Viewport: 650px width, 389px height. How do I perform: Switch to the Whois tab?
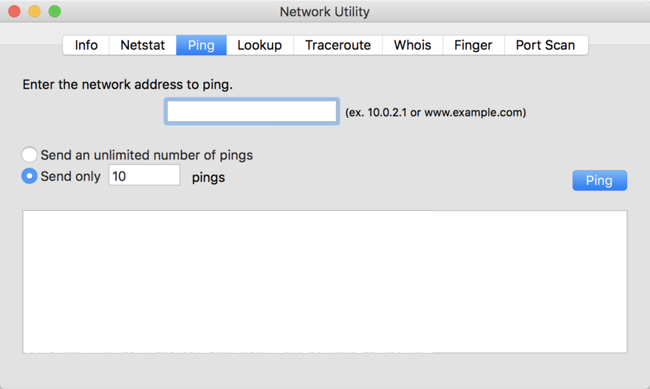pos(412,45)
